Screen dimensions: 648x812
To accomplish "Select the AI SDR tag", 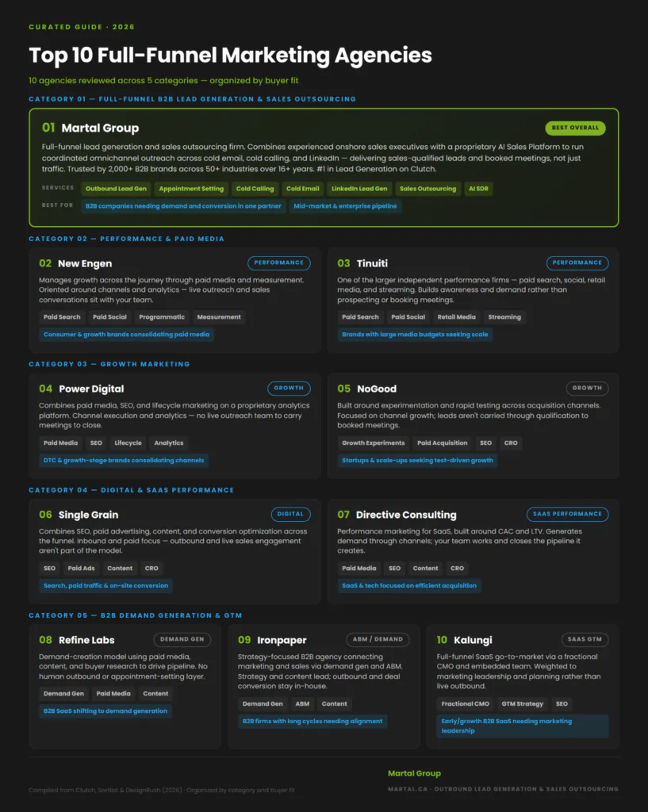I will 478,189.
